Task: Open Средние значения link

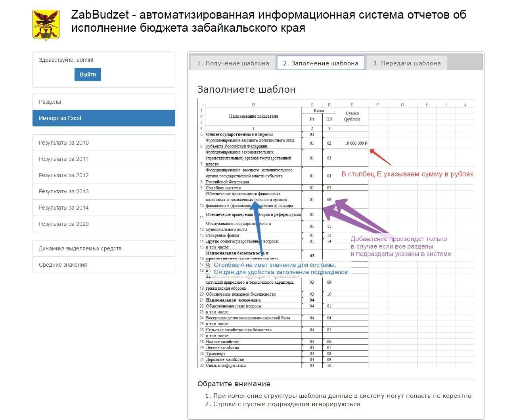Action: (104, 265)
